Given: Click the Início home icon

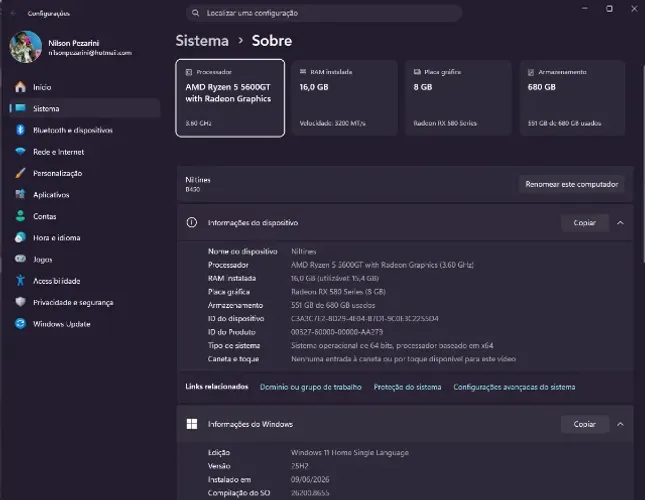Looking at the screenshot, I should click(20, 87).
